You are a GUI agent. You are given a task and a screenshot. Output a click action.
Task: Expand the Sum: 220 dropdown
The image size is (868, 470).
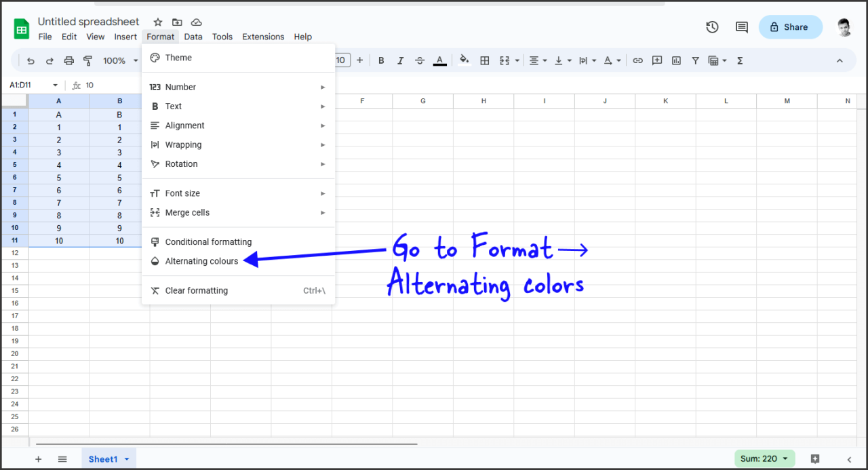764,459
